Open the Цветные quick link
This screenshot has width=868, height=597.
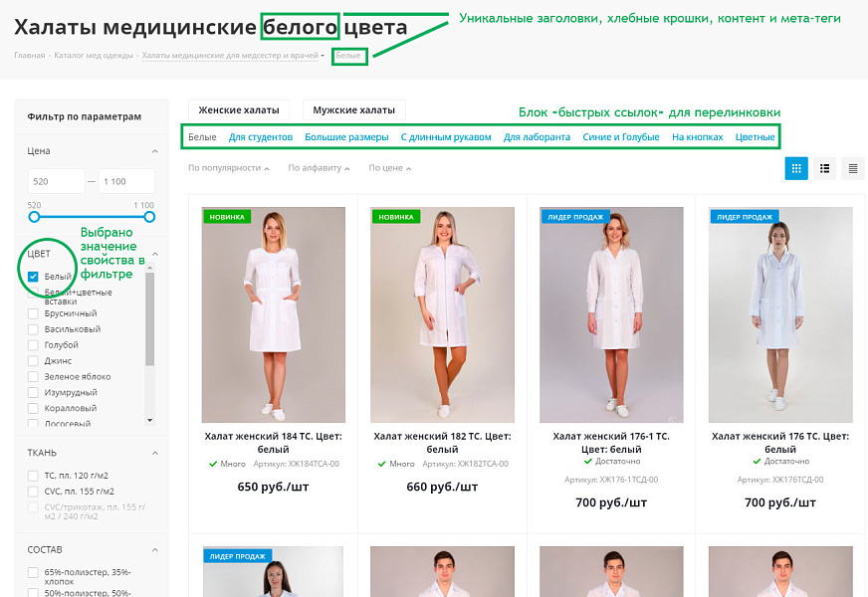coord(755,137)
